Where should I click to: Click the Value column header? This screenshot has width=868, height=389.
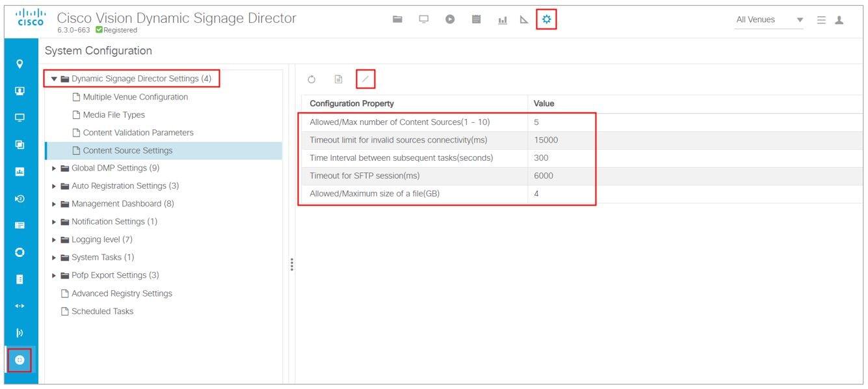point(544,103)
